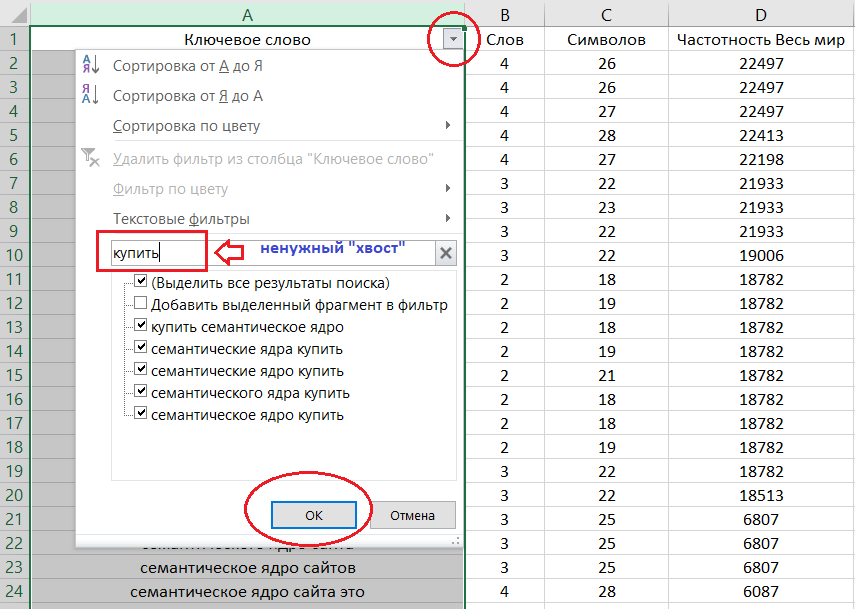855x609 pixels.
Task: Select column C header
Action: point(606,14)
